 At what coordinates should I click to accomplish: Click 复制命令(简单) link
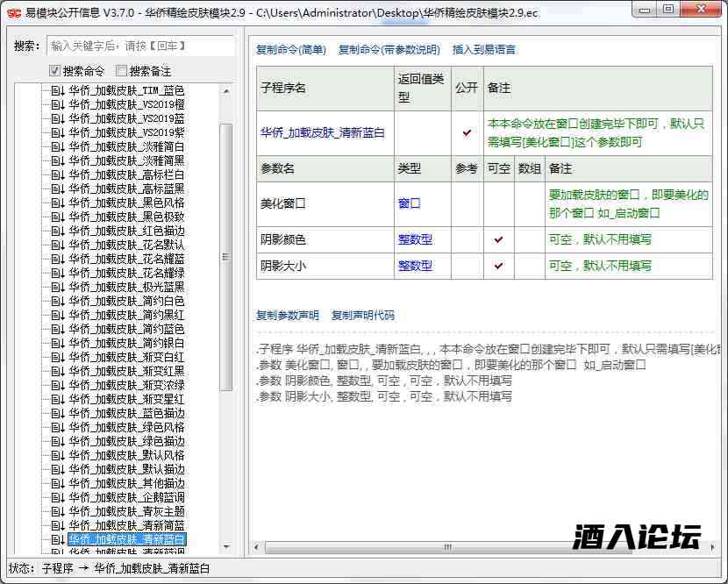pos(291,50)
